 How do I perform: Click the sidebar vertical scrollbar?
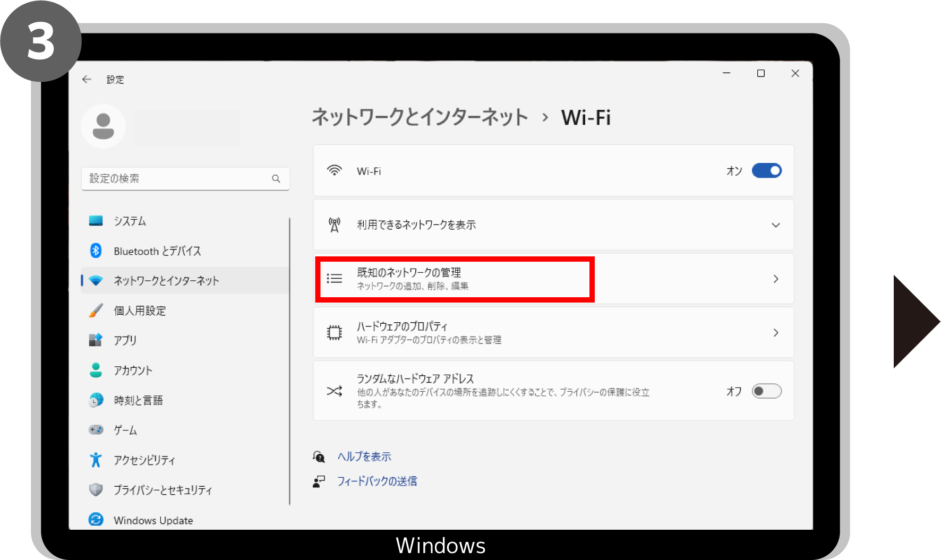pos(289,361)
